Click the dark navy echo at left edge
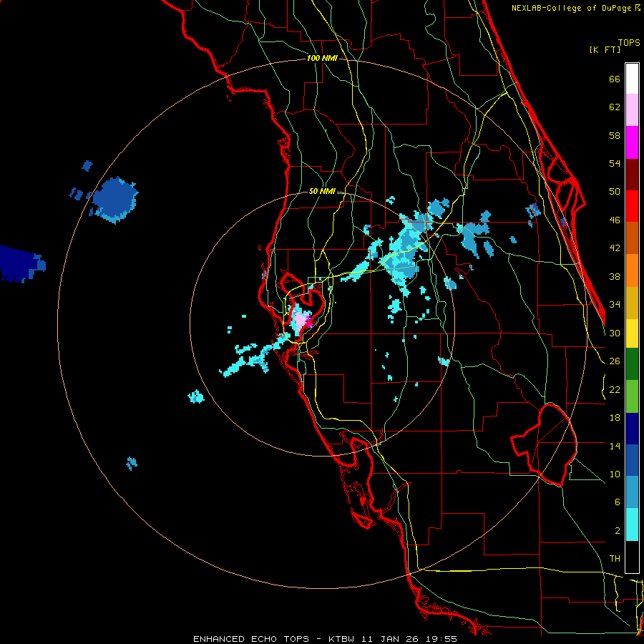This screenshot has width=644, height=644. click(21, 263)
